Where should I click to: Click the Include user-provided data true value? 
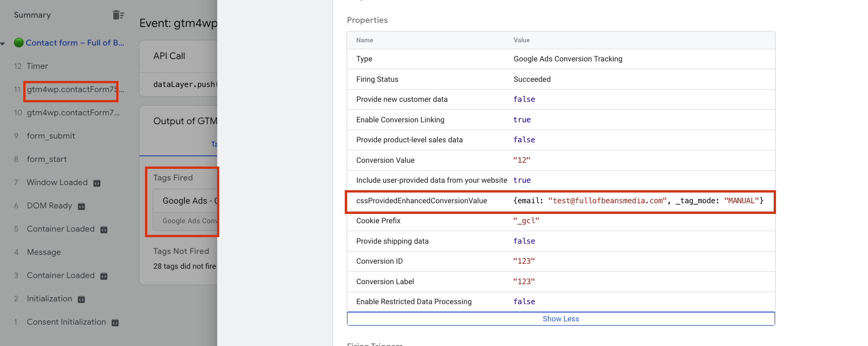(522, 180)
